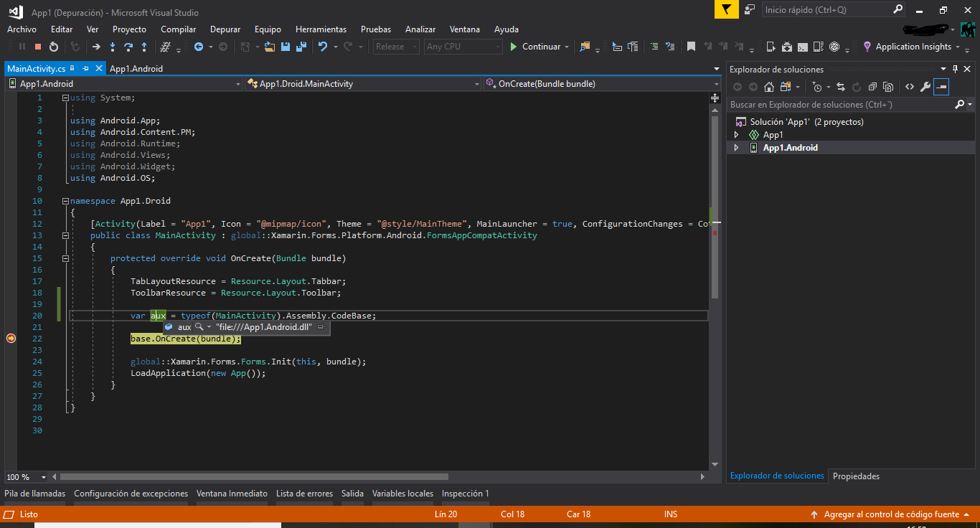Open Properties wrench icon in solution explorer
Image resolution: width=980 pixels, height=528 pixels.
[x=925, y=87]
